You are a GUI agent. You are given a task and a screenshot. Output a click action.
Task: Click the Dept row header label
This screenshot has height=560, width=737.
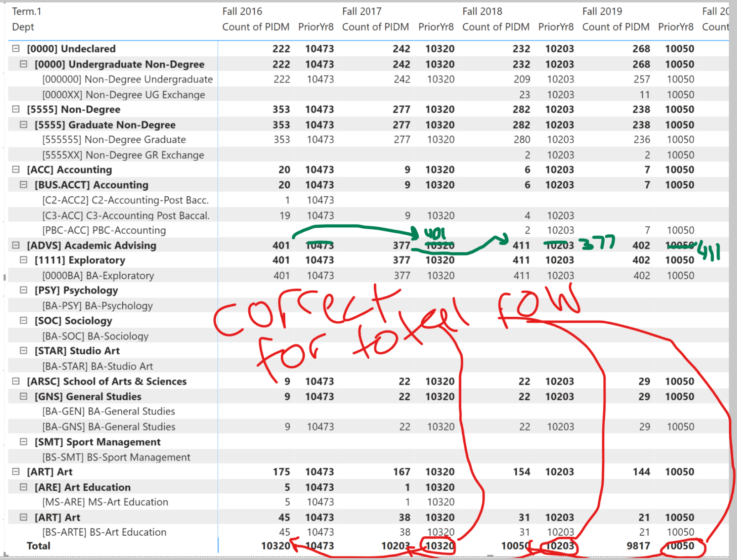[23, 27]
